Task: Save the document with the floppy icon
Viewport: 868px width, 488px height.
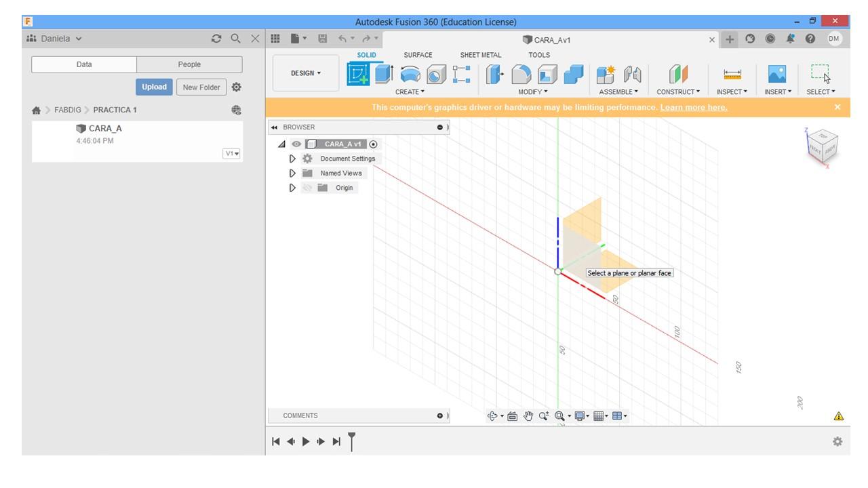Action: click(x=322, y=39)
